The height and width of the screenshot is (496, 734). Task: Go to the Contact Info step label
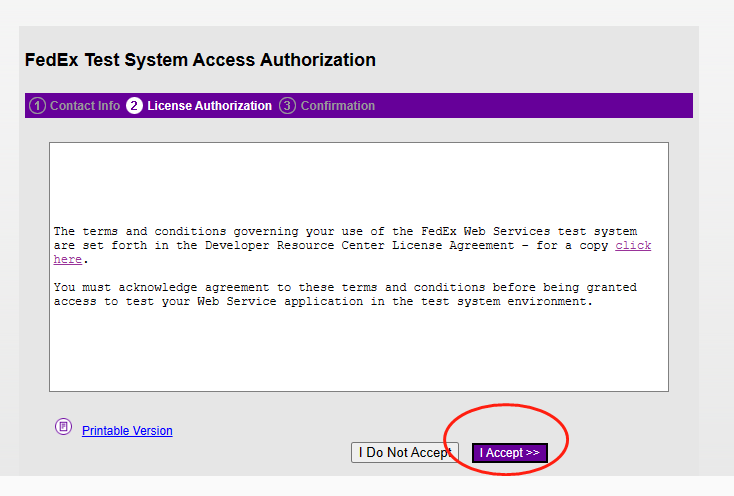coord(85,106)
